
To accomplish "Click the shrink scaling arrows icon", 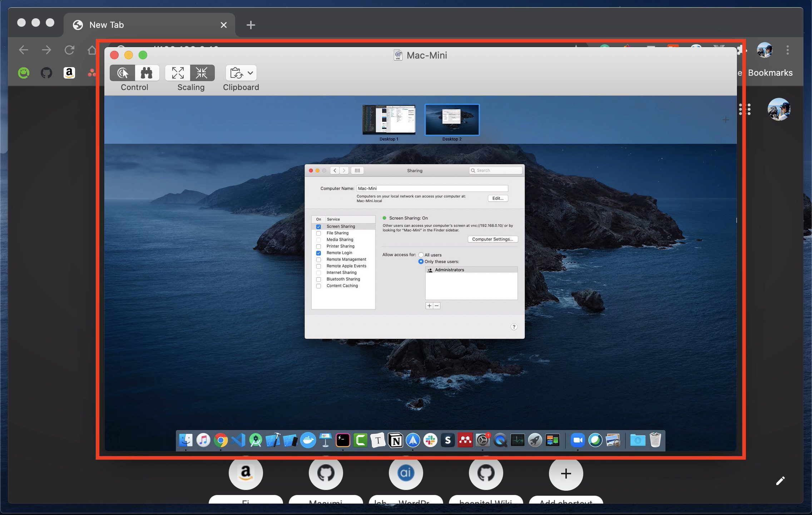I will coord(202,73).
